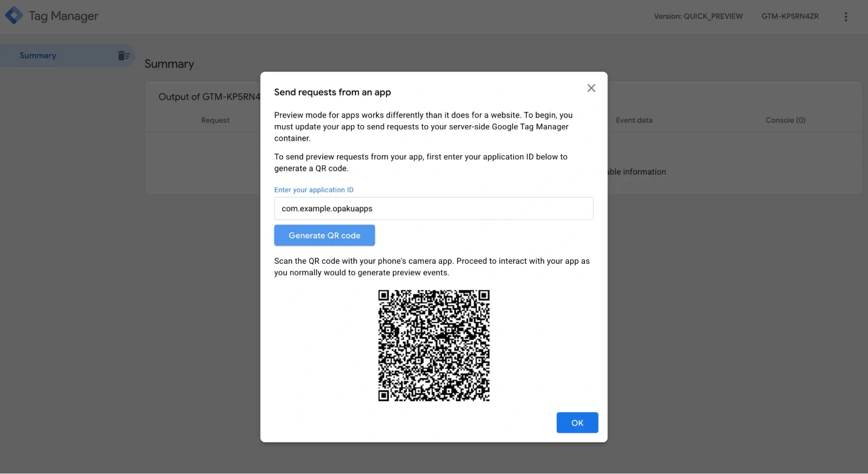Select the generated QR code image

(x=434, y=346)
